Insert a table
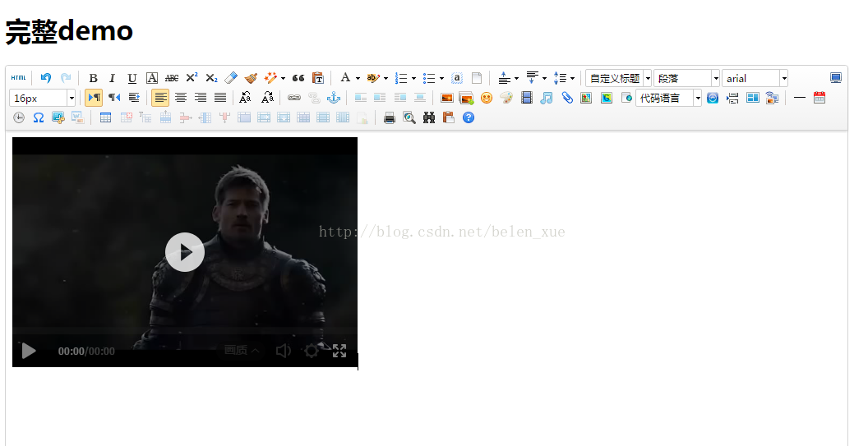Screen dimensions: 868x446 [x=105, y=117]
